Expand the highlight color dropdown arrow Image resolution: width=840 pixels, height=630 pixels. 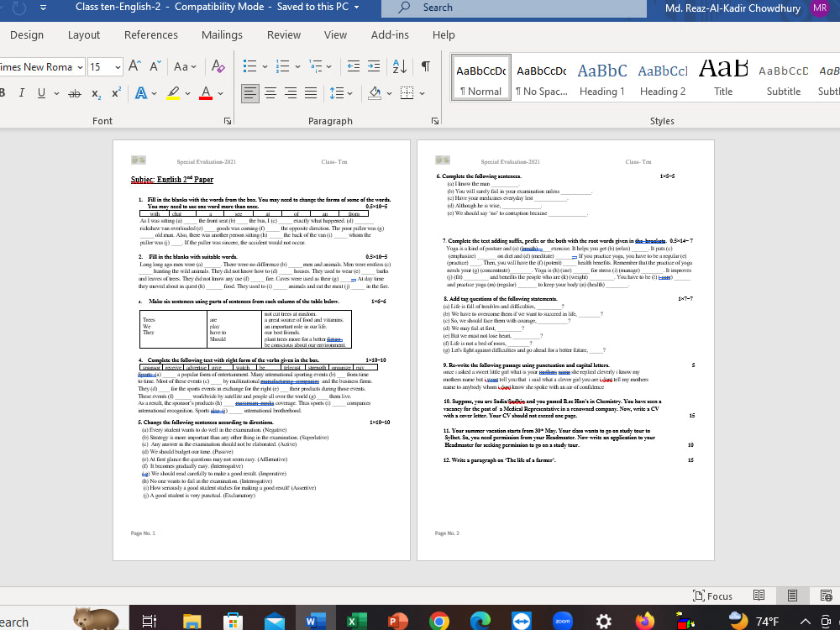tap(187, 93)
